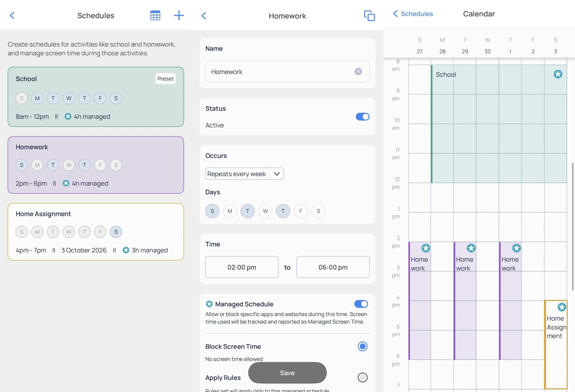Click the star badge on the School calendar block
The height and width of the screenshot is (392, 575).
pyautogui.click(x=558, y=74)
